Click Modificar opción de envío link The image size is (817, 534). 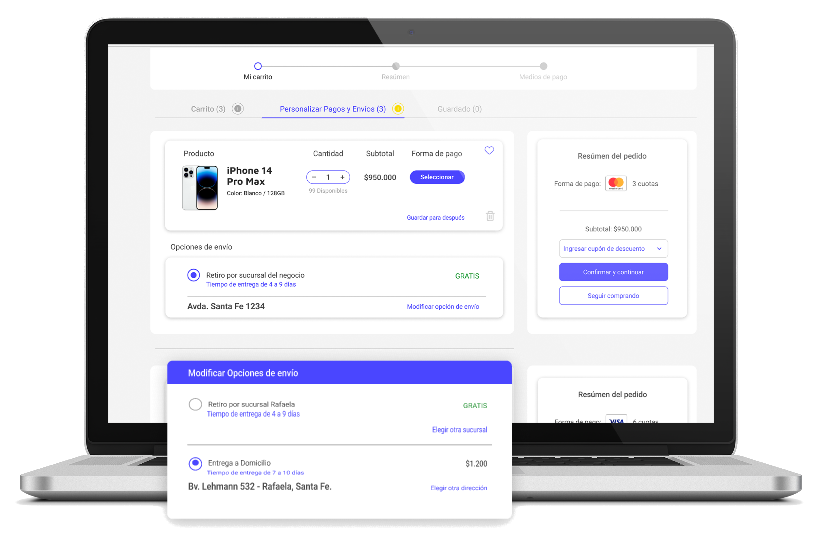(443, 306)
